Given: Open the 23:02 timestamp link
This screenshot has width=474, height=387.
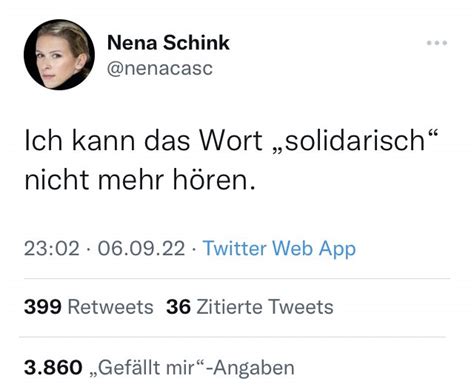Looking at the screenshot, I should tap(52, 249).
